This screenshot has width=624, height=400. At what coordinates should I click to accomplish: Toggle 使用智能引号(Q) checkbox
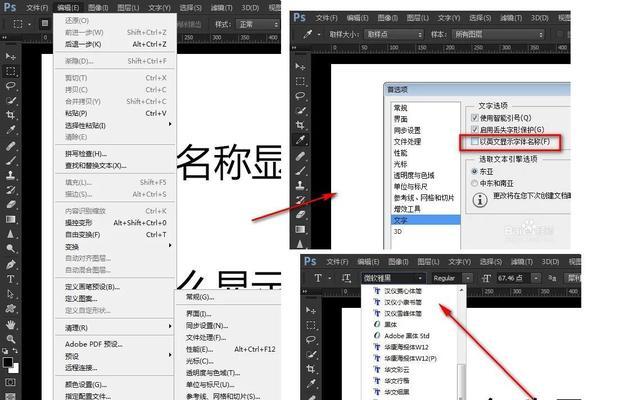coord(474,118)
